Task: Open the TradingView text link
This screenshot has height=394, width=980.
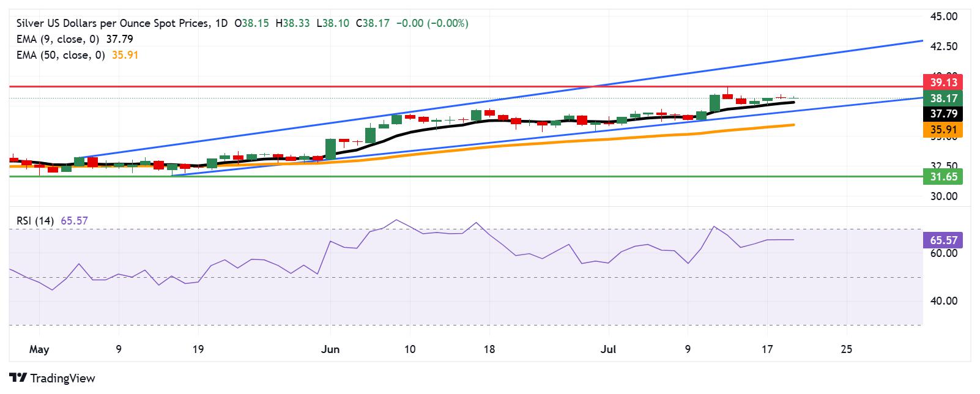Action: click(62, 378)
